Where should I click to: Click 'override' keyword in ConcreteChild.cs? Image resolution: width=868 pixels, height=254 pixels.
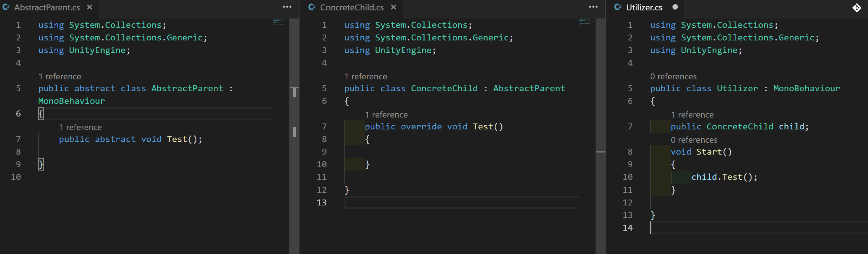click(421, 126)
